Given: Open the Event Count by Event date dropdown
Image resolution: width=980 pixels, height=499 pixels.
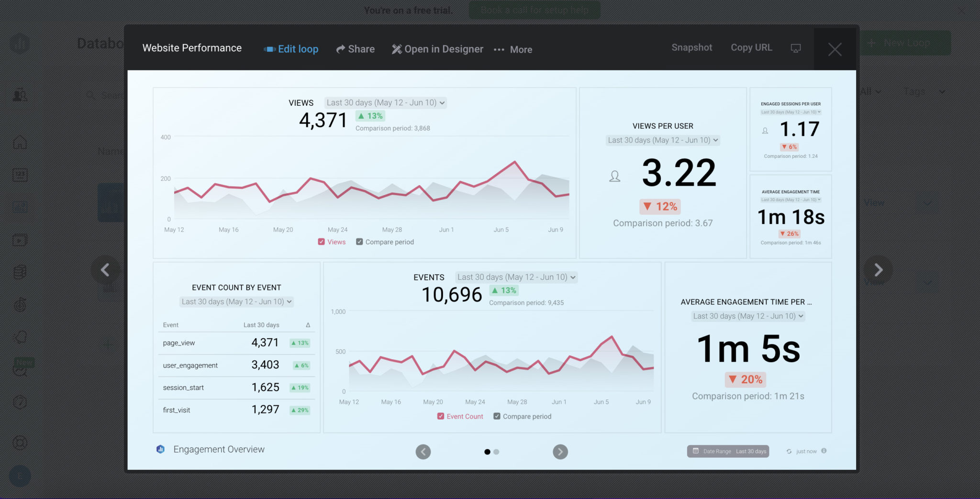Looking at the screenshot, I should point(235,301).
